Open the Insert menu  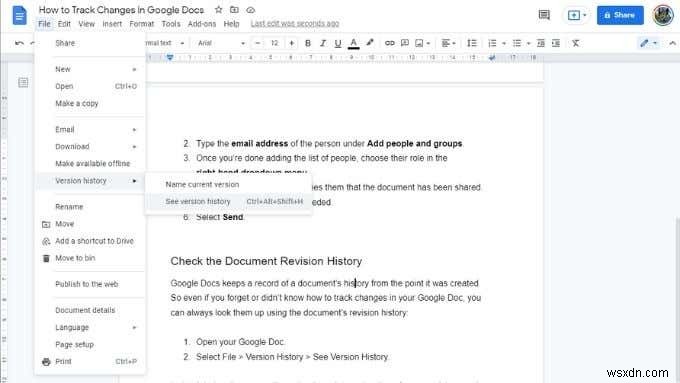(x=112, y=24)
